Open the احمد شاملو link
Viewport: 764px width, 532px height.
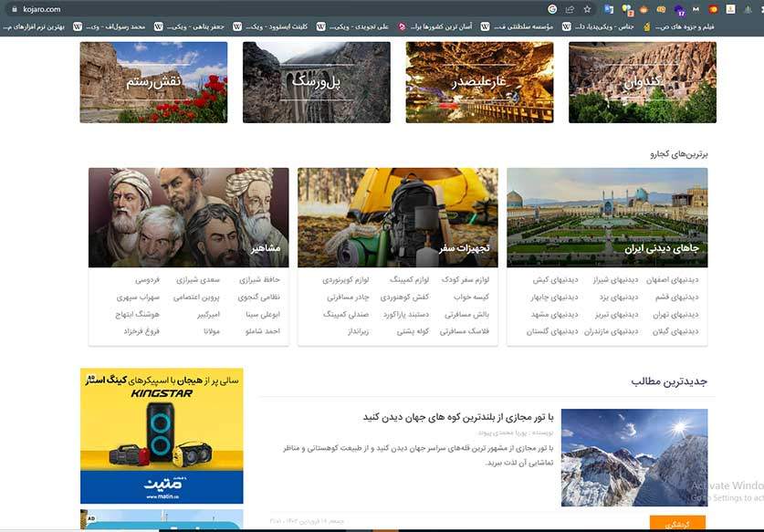click(263, 331)
